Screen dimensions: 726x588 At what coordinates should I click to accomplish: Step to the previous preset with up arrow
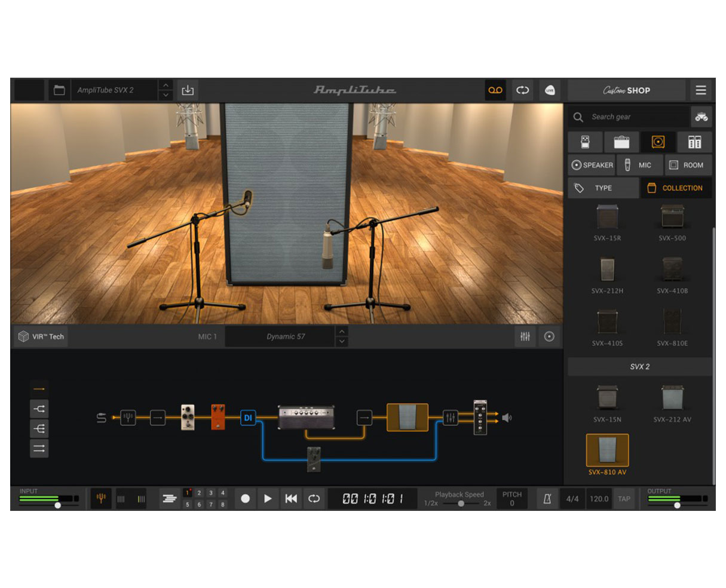tap(166, 85)
